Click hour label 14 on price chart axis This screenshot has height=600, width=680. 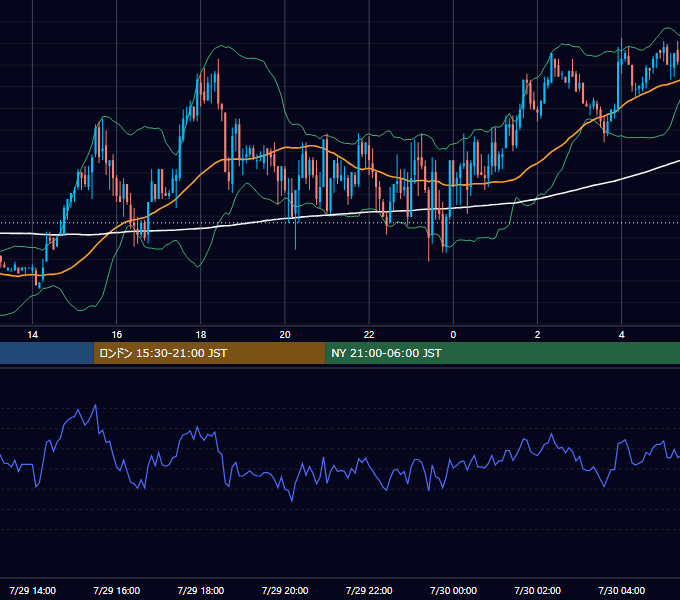(33, 335)
